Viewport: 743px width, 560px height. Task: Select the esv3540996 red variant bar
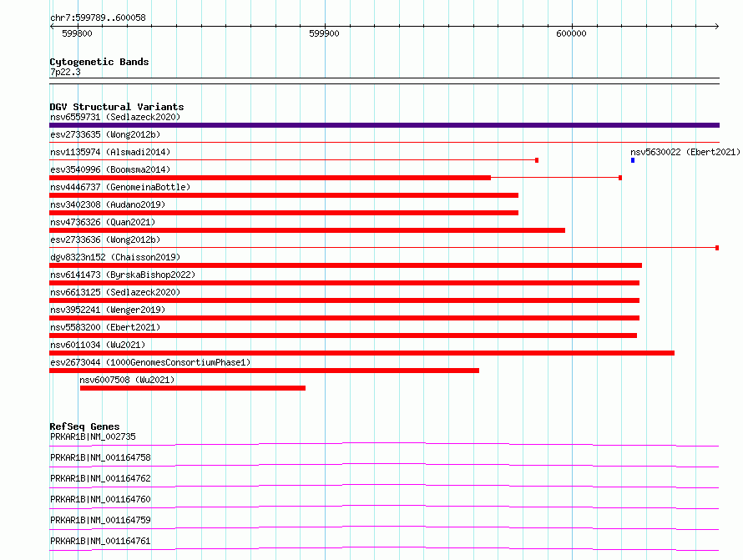point(270,178)
